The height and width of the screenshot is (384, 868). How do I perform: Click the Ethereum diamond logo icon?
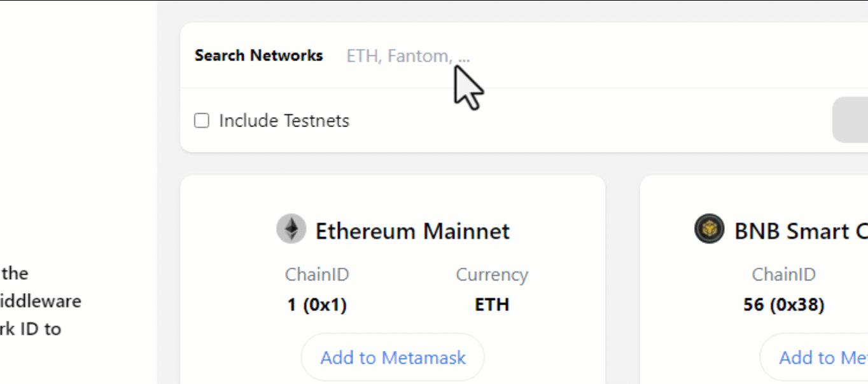click(291, 229)
